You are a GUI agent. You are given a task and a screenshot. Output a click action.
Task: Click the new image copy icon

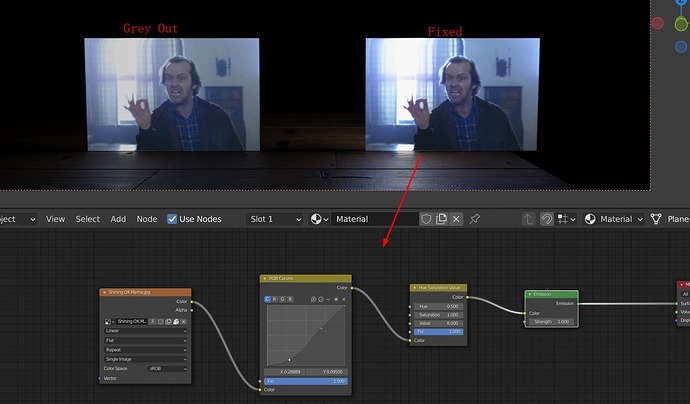click(x=168, y=322)
